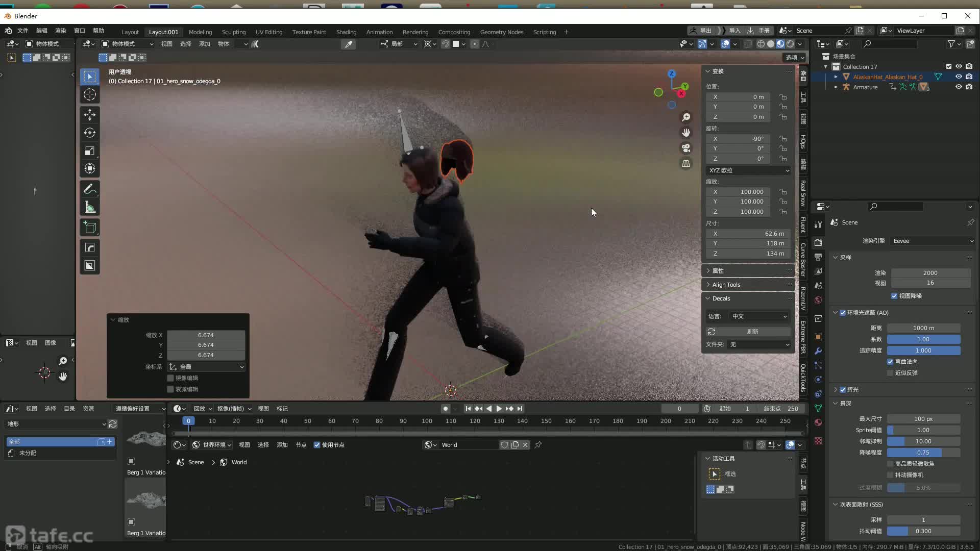Adjust the 抖动阈值 0.300 slider
The width and height of the screenshot is (980, 551).
click(923, 531)
